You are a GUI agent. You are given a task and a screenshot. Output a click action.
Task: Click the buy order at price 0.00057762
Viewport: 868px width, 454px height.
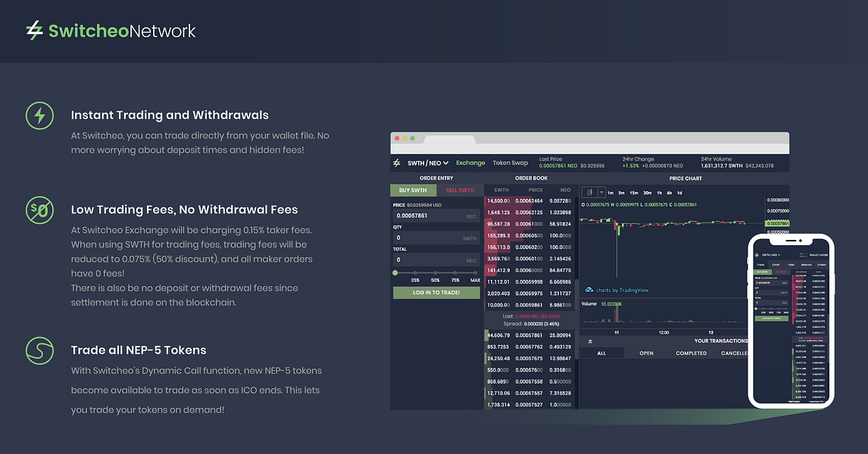[x=529, y=347]
